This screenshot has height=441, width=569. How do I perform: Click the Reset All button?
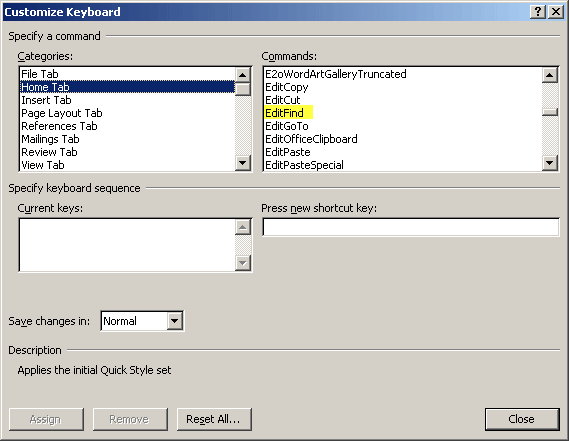214,419
